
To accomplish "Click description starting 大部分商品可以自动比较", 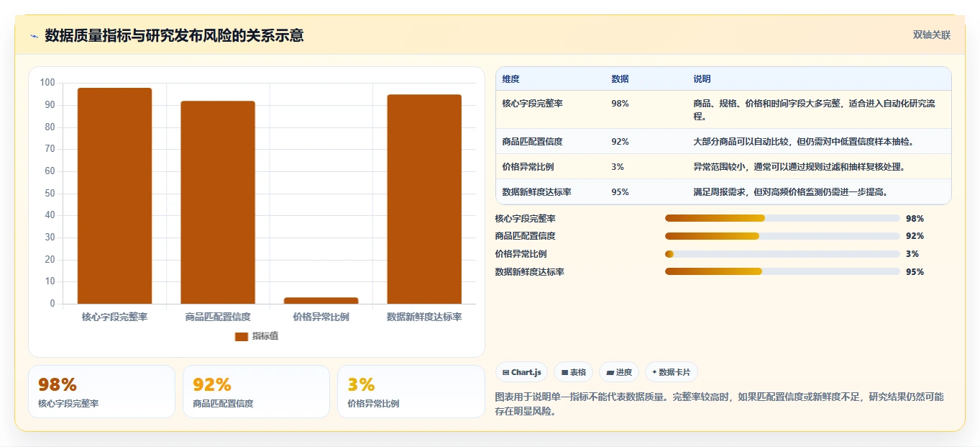I will [x=804, y=142].
